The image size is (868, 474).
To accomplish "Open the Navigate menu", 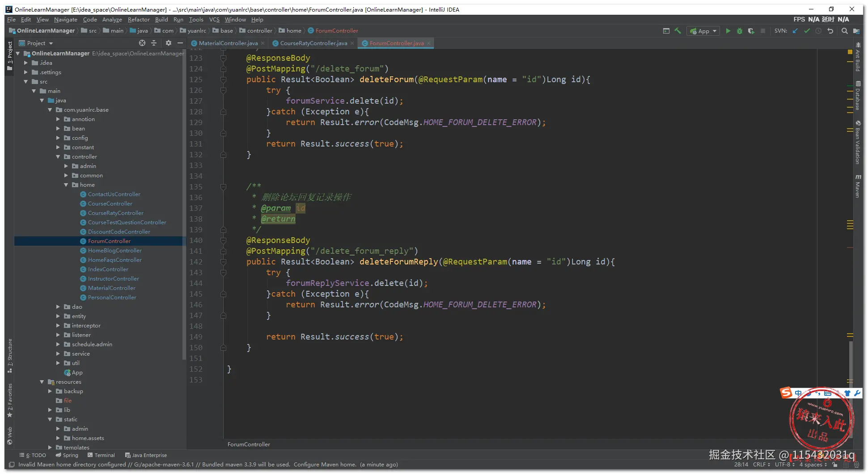I will coord(66,20).
